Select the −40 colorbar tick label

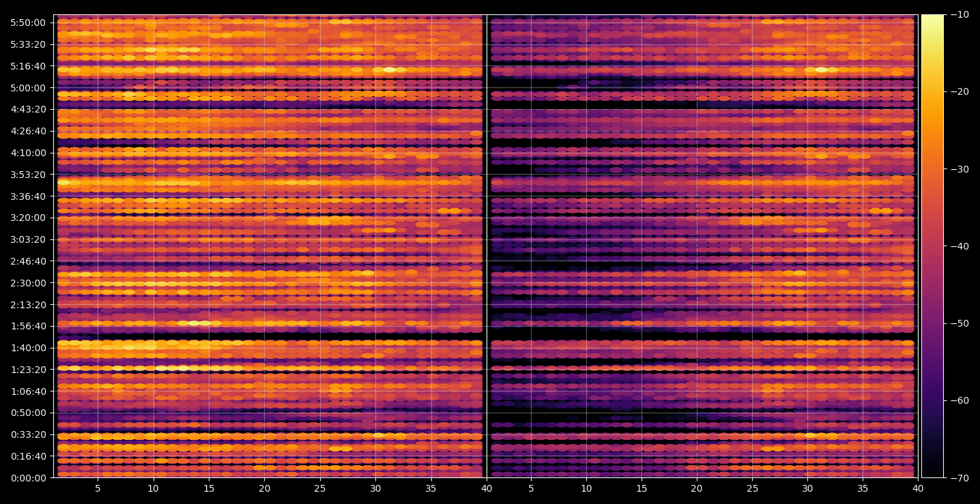(959, 246)
